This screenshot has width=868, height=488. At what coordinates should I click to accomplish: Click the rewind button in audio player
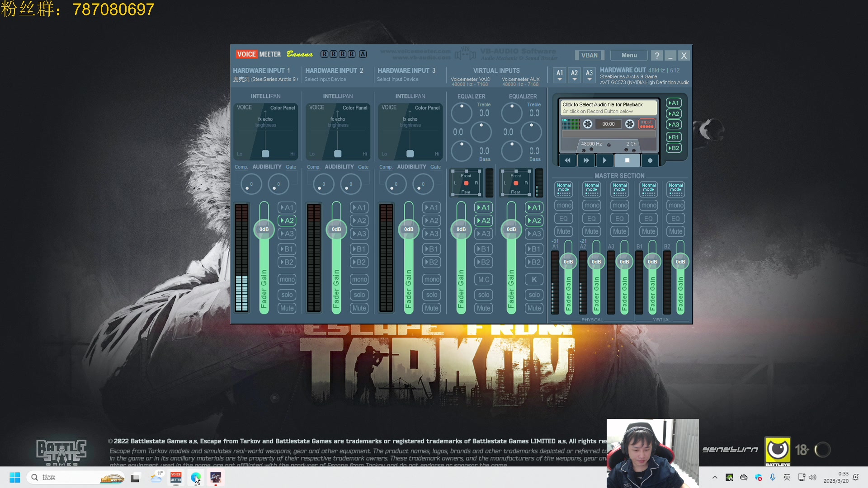(566, 161)
